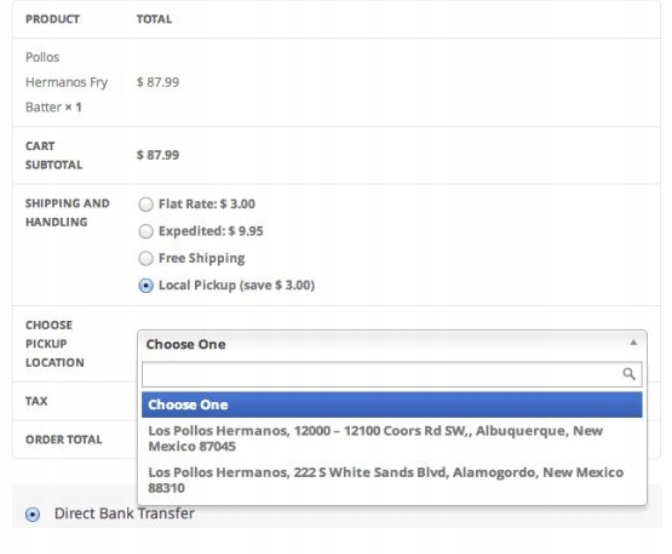The width and height of the screenshot is (672, 554).
Task: Focus the pickup location search field
Action: coord(380,374)
